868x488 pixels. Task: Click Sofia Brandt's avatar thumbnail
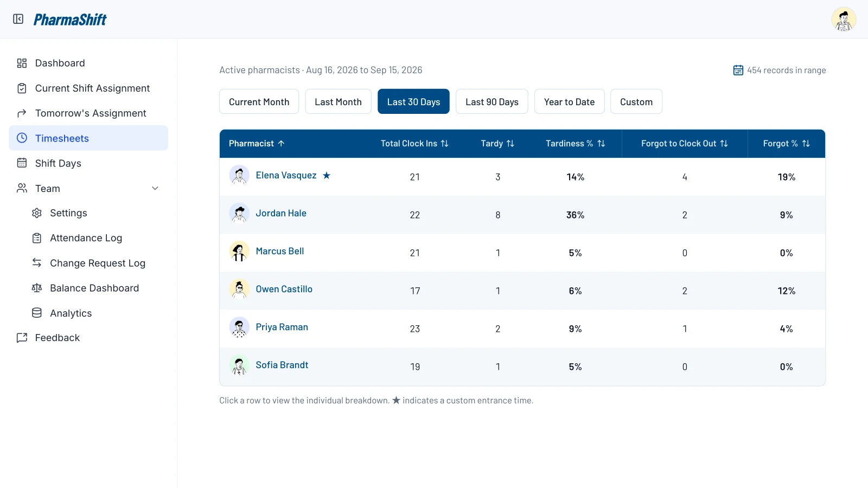click(x=239, y=365)
